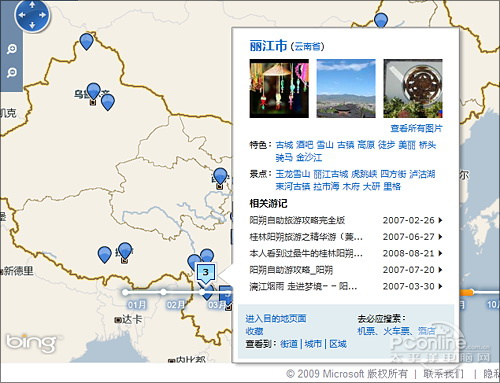
Task: Open the numbered cluster marker 3
Action: (206, 273)
